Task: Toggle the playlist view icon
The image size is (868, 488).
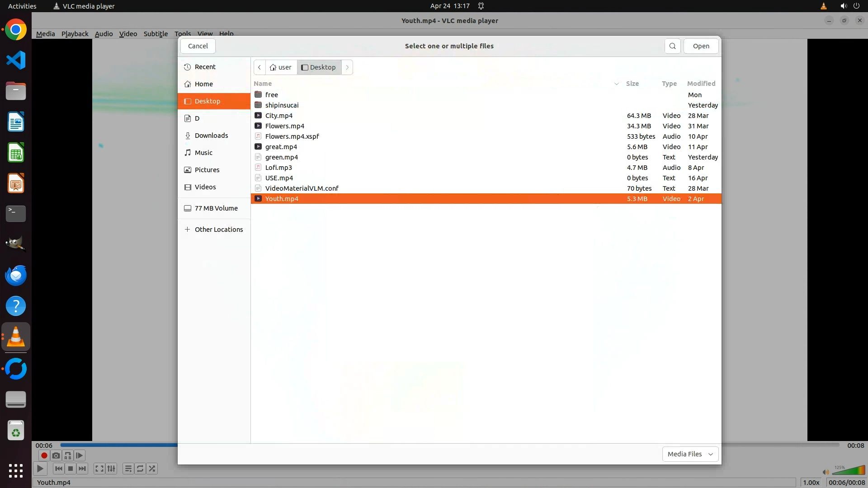Action: [x=128, y=469]
